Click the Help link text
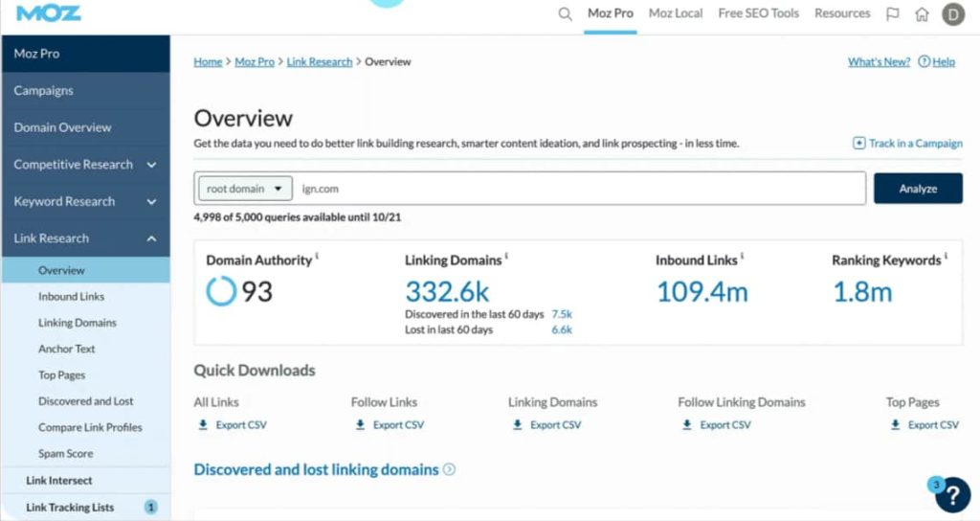Screen dimensions: 980x521 944,61
